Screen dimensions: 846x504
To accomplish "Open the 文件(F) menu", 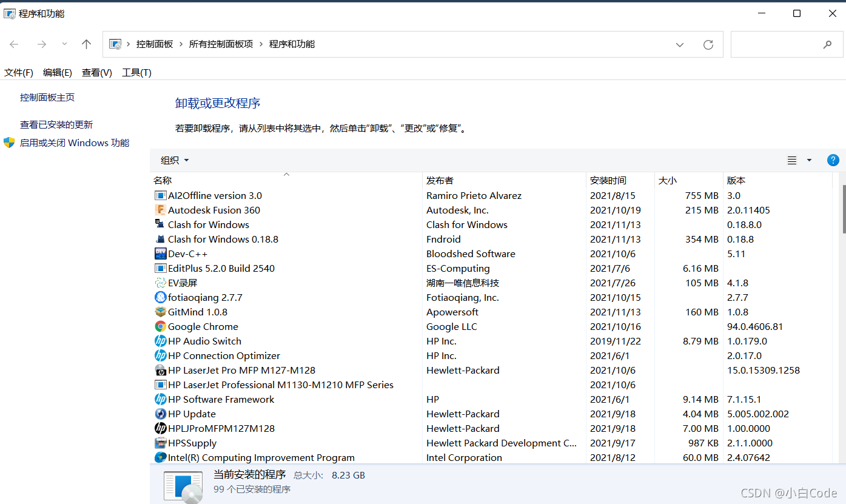I will click(x=19, y=73).
